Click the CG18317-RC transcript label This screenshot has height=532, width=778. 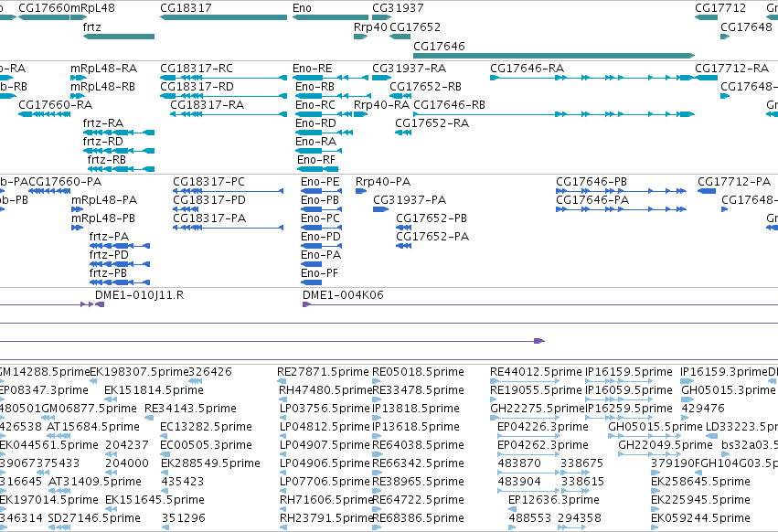click(x=196, y=68)
